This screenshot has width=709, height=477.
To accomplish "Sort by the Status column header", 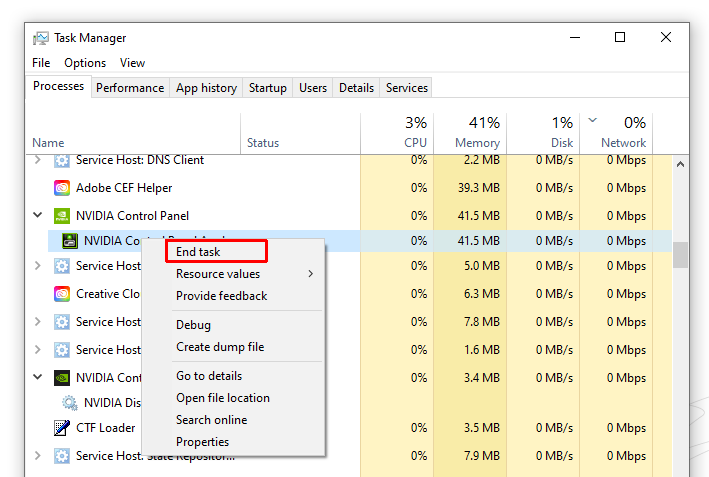I will tap(301, 133).
